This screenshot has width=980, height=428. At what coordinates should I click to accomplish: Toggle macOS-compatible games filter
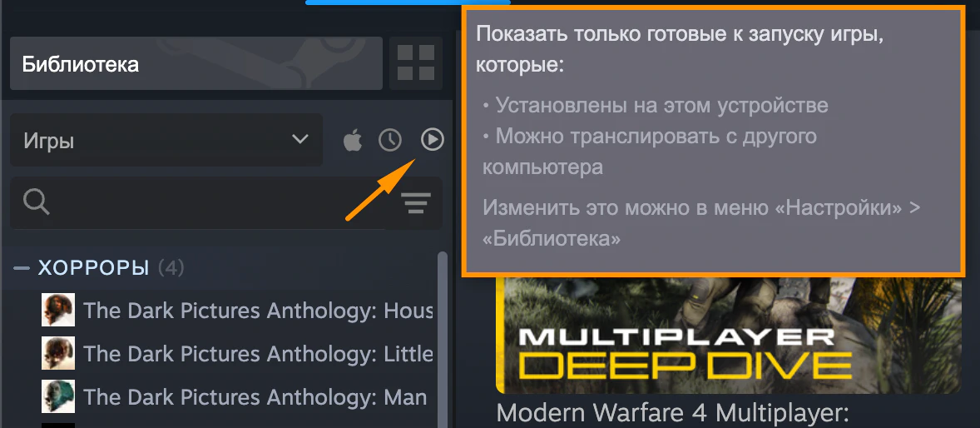pos(353,140)
